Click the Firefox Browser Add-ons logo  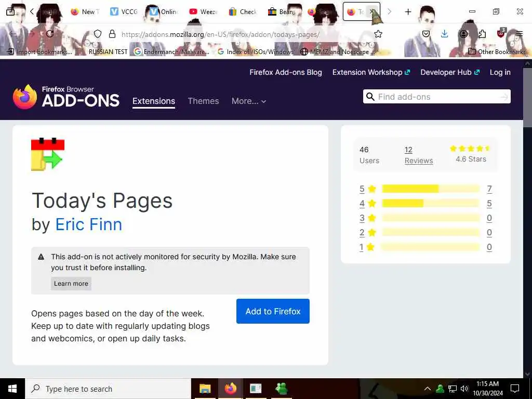pos(66,97)
